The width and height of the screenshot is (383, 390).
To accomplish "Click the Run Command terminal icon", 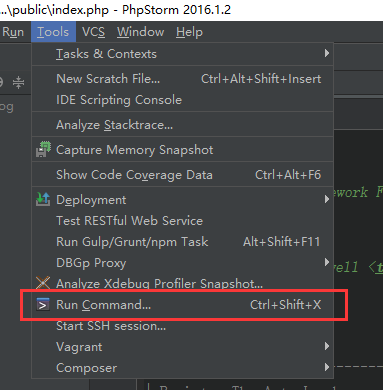I will click(x=43, y=304).
